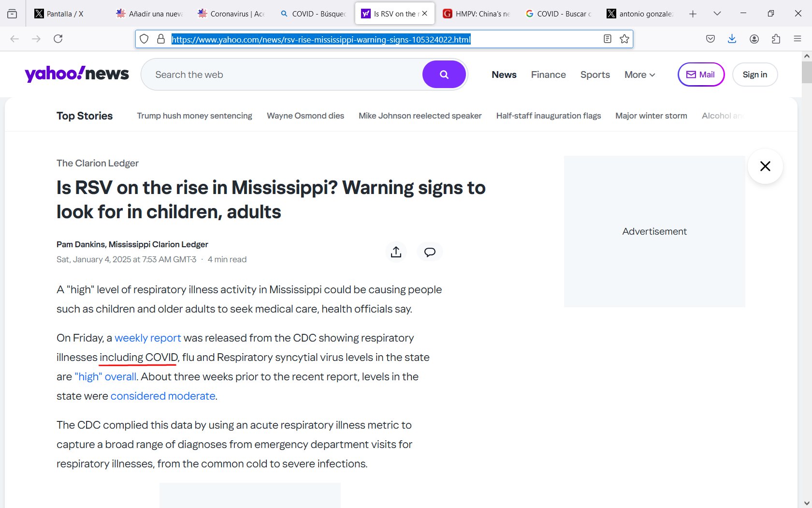
Task: Open the article comments icon
Action: coord(430,252)
